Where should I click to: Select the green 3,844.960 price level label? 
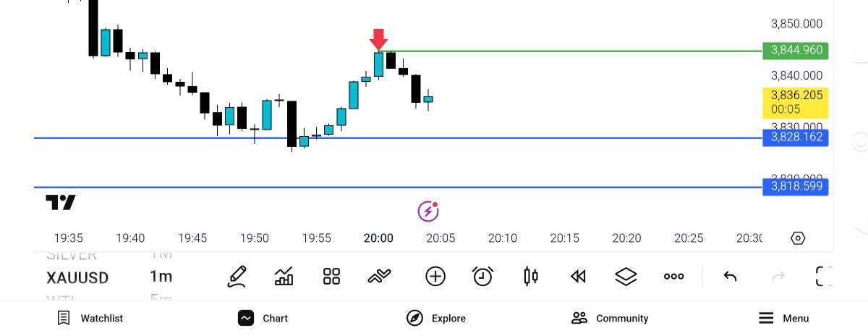[x=795, y=51]
